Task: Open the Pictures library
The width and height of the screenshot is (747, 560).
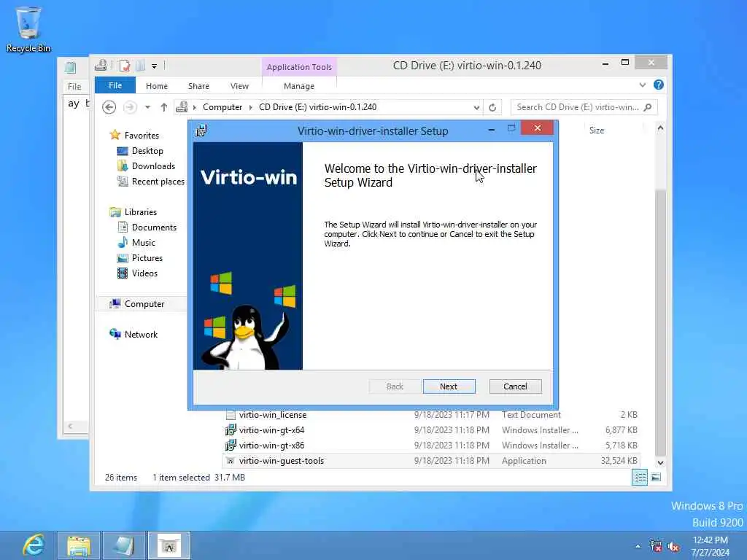Action: pyautogui.click(x=147, y=257)
